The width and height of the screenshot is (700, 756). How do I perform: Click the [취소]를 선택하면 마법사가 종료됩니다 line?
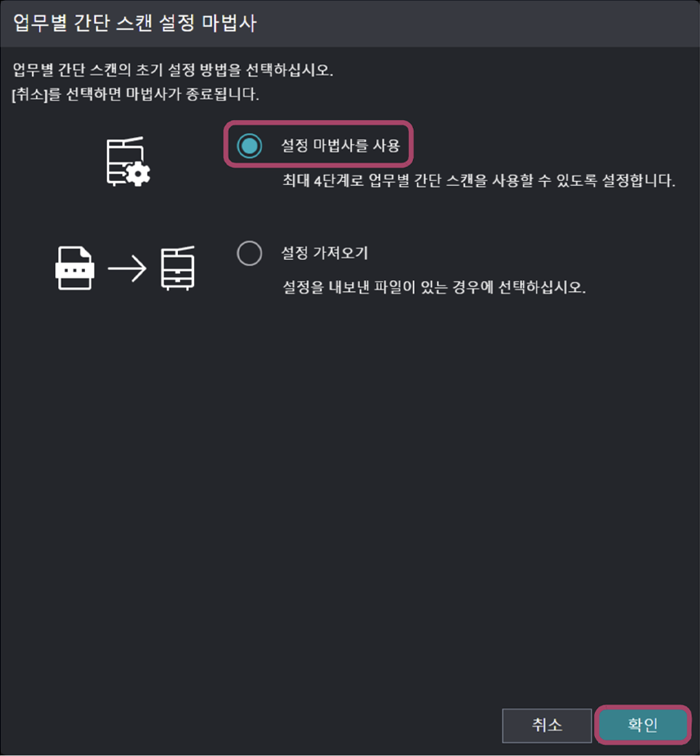pyautogui.click(x=135, y=94)
